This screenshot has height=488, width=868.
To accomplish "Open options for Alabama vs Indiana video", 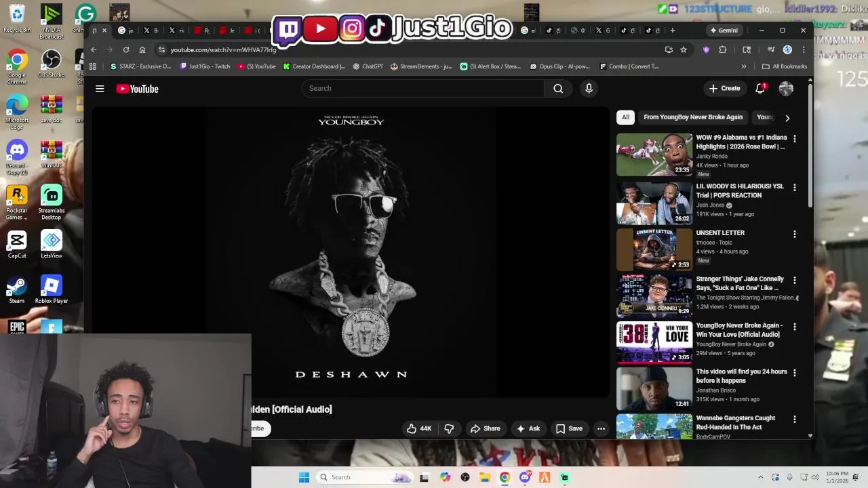I will coord(795,138).
